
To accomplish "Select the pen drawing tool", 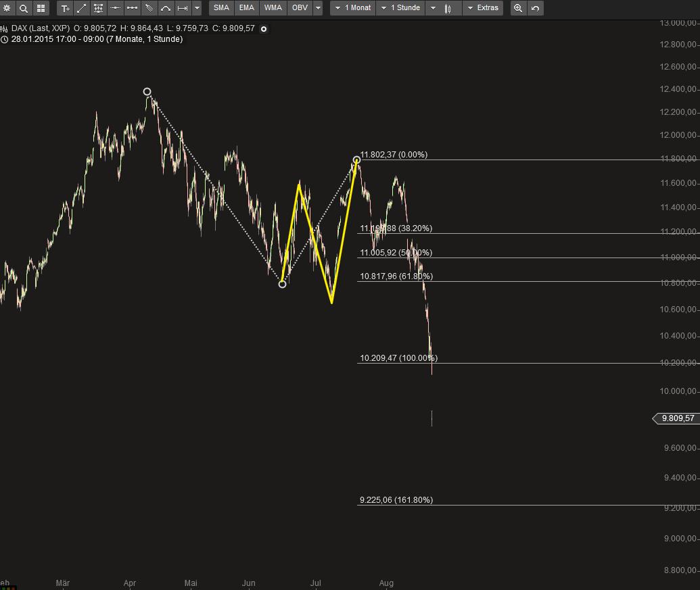I will coord(149,8).
